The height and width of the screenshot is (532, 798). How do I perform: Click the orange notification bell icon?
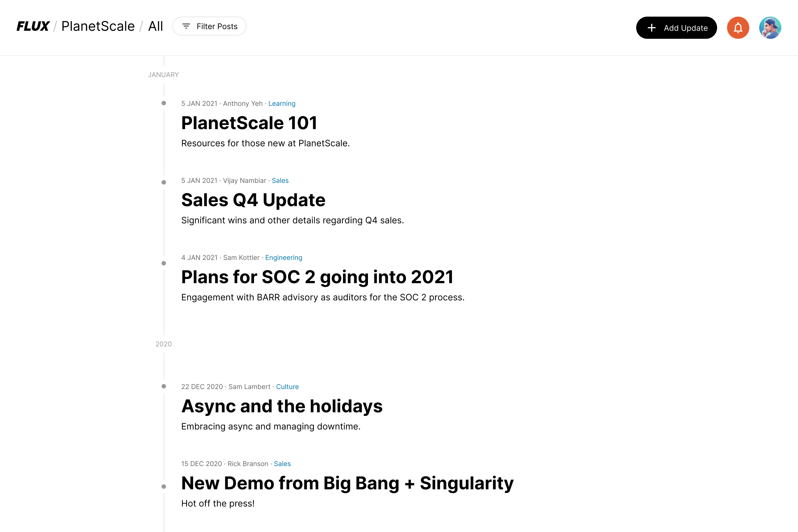738,28
